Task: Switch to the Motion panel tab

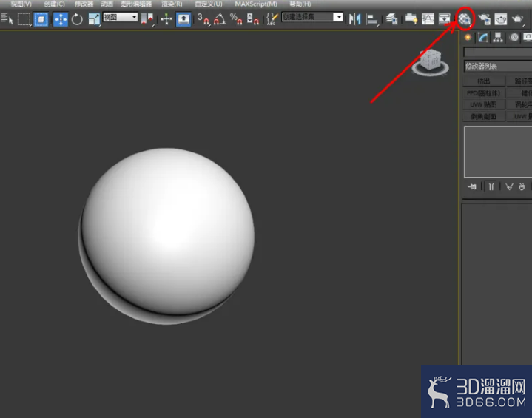Action: click(x=514, y=37)
